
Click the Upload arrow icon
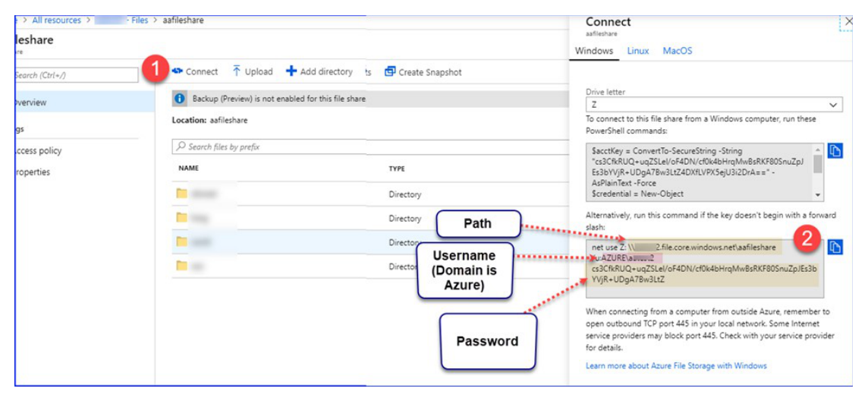[237, 71]
